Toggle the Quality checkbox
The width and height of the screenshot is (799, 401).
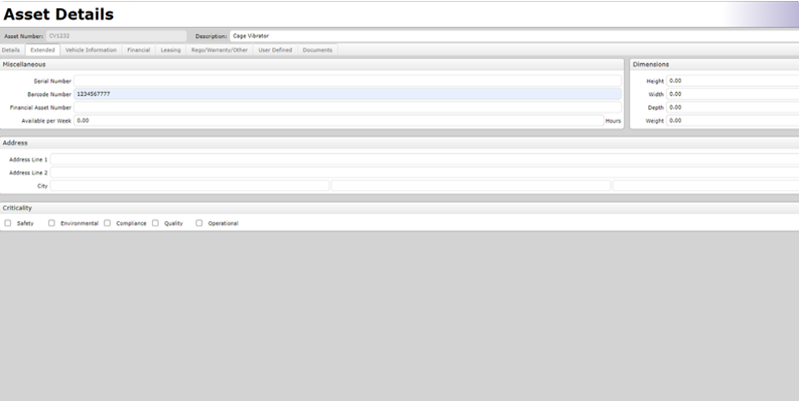(x=155, y=223)
